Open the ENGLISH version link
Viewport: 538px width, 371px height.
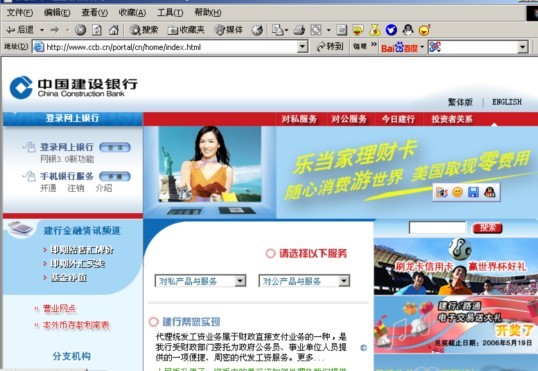tap(507, 102)
